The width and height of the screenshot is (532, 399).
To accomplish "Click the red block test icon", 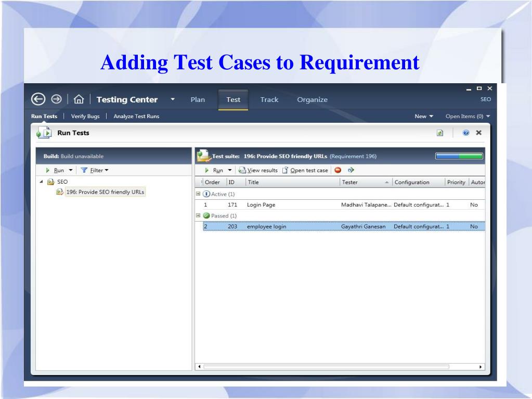I will click(338, 170).
